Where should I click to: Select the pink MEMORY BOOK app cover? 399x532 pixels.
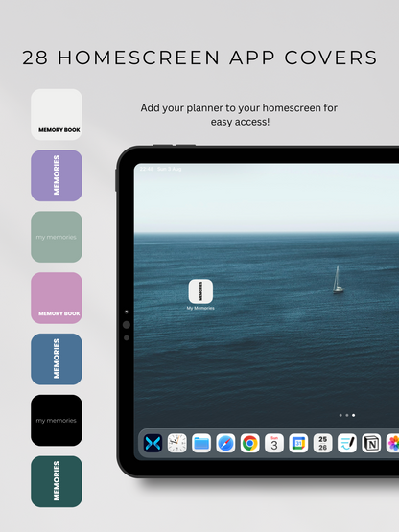tap(57, 298)
